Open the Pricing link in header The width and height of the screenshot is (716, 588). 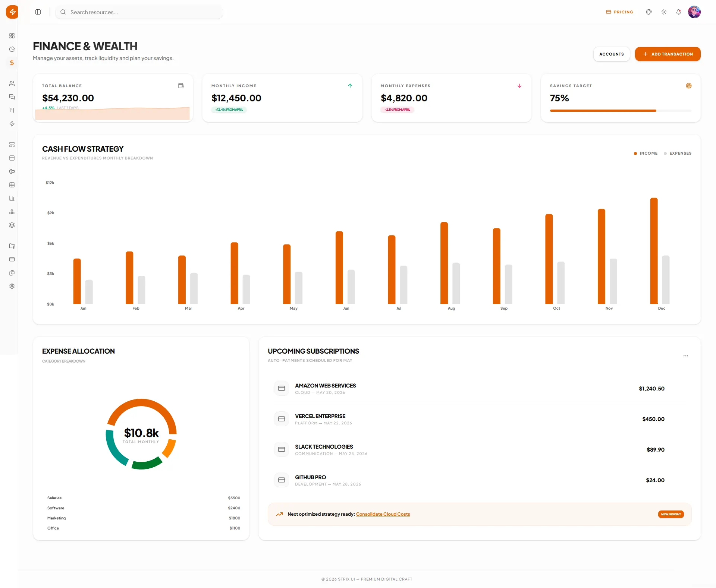click(x=619, y=12)
